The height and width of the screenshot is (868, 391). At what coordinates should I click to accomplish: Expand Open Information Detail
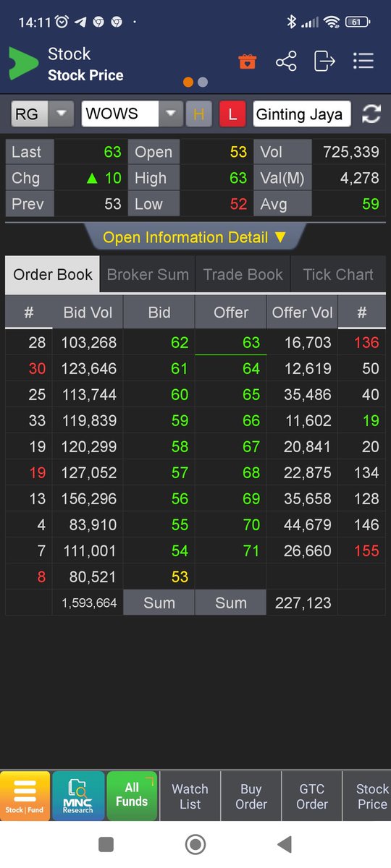click(x=195, y=237)
